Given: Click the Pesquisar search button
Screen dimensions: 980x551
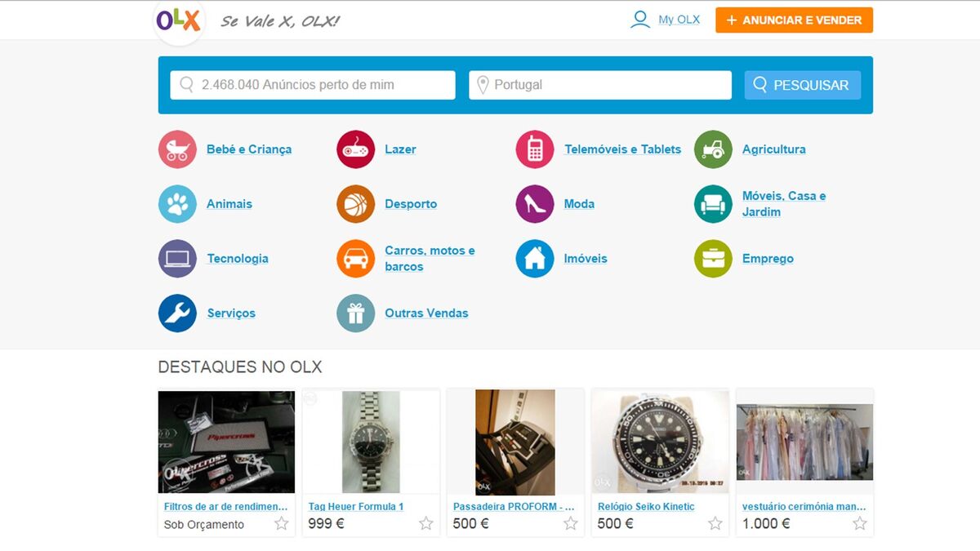Looking at the screenshot, I should pyautogui.click(x=802, y=85).
